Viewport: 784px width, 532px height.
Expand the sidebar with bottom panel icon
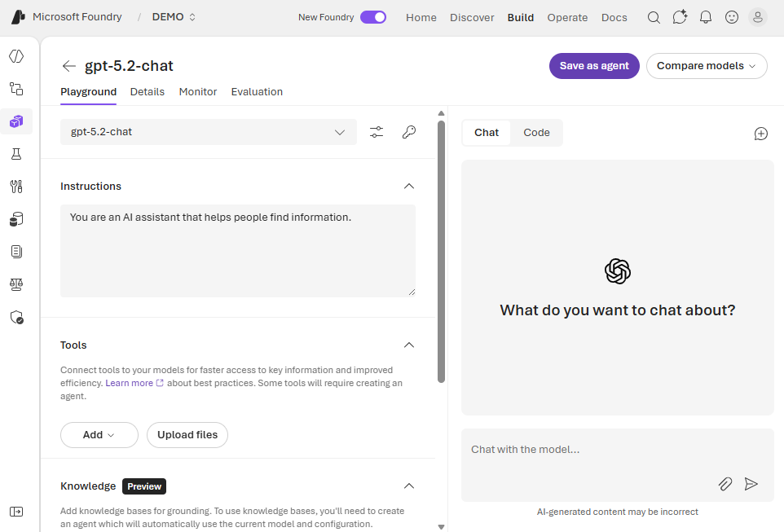tap(16, 512)
